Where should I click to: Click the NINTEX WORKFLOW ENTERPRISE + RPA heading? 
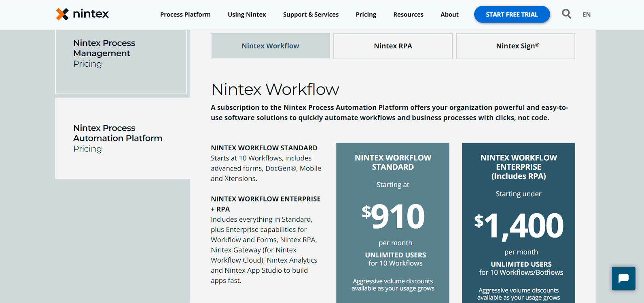[x=266, y=204]
